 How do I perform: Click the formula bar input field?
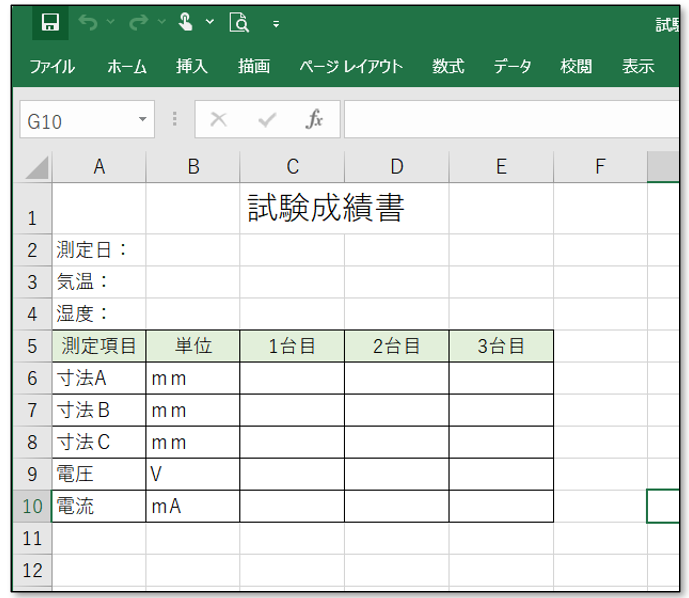510,120
